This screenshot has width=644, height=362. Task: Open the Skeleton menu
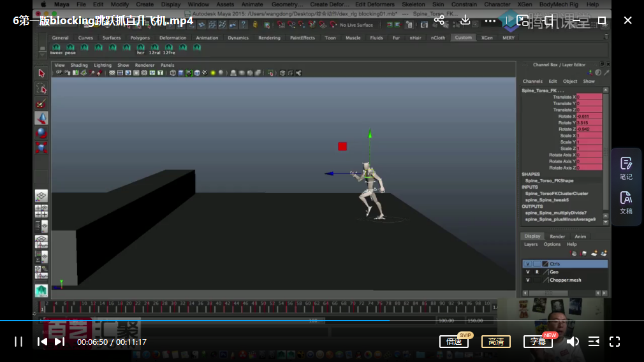413,4
